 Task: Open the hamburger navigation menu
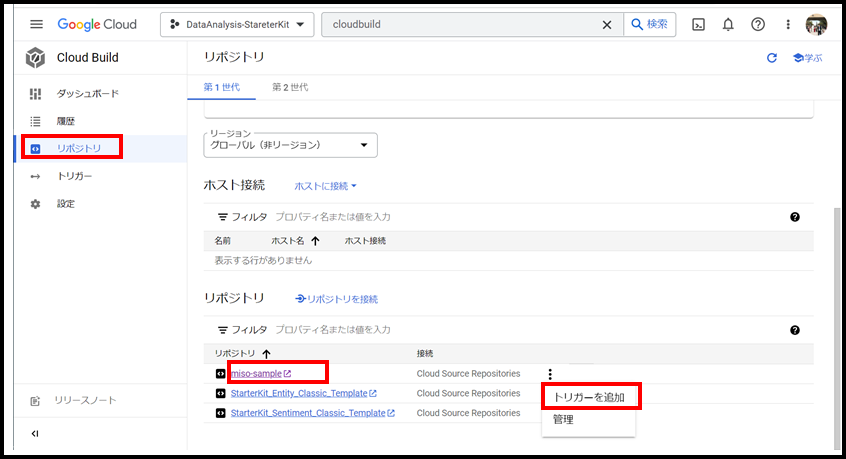36,24
